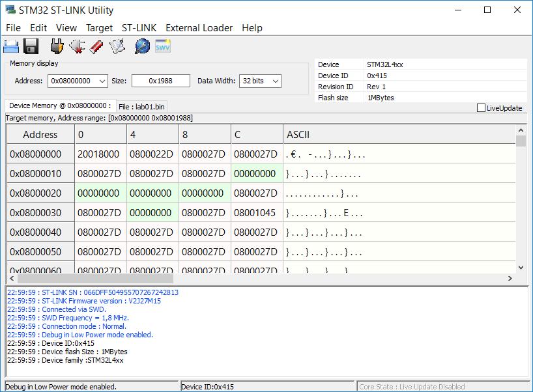The image size is (533, 392).
Task: Click Device ID value 0x415 in info panel
Action: (x=377, y=76)
